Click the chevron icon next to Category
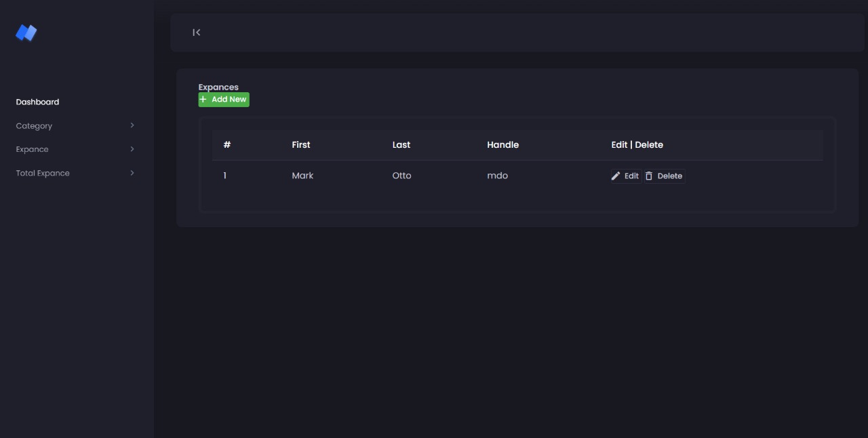Image resolution: width=868 pixels, height=438 pixels. point(132,125)
